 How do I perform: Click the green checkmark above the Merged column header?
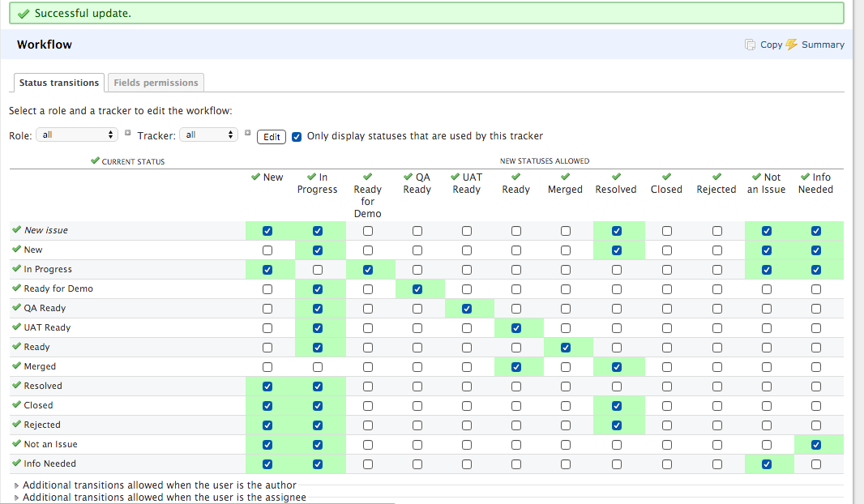566,177
